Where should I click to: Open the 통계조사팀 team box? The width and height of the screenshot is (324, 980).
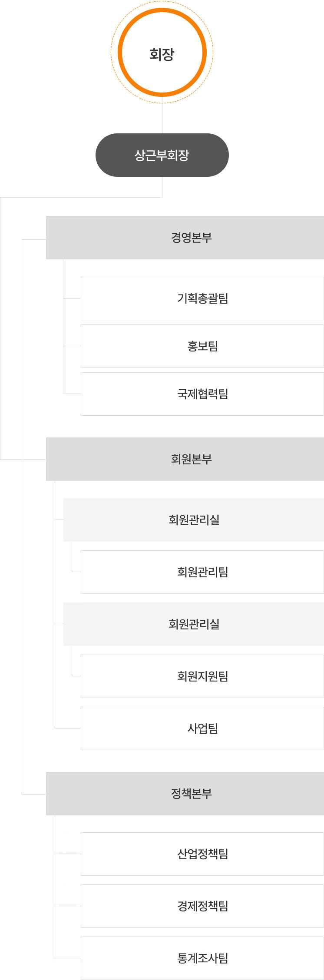coord(202,958)
